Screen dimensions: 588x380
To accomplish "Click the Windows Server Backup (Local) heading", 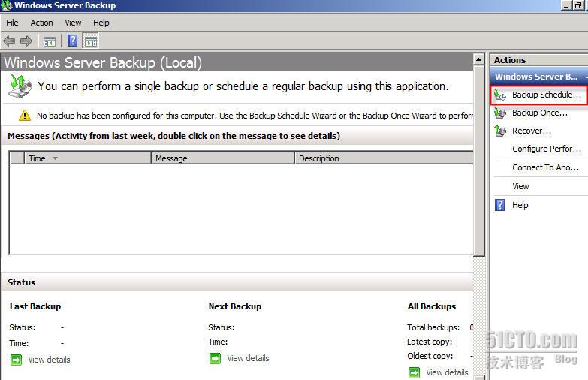I will [x=103, y=62].
